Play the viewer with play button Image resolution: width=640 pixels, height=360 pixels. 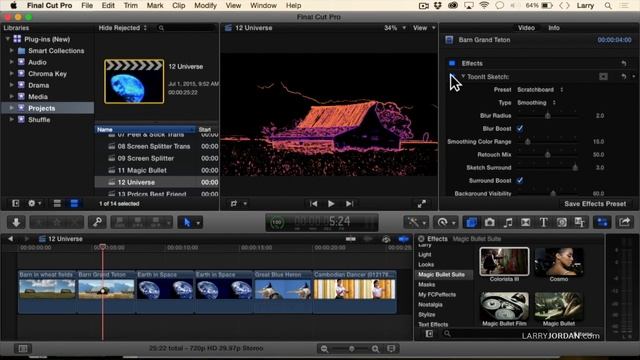tap(331, 204)
